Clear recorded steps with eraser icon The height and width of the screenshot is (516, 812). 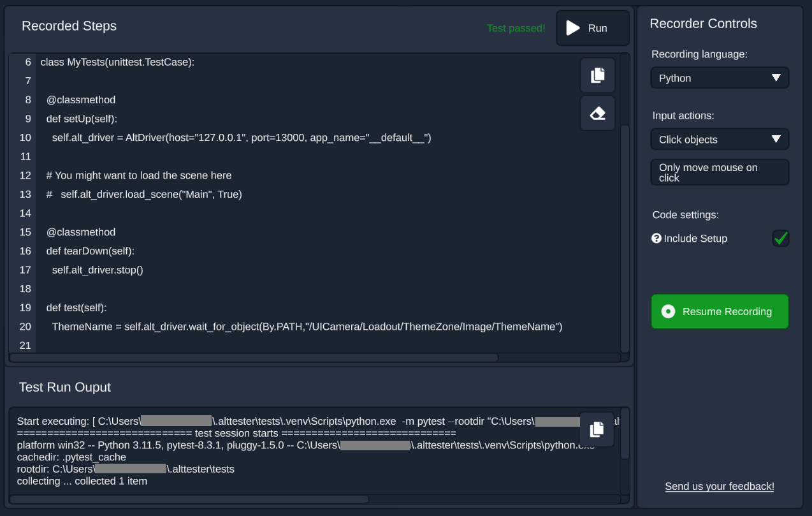597,114
